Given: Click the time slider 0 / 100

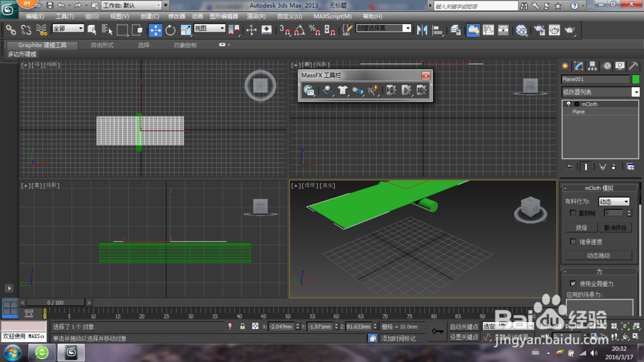Looking at the screenshot, I should pos(55,303).
